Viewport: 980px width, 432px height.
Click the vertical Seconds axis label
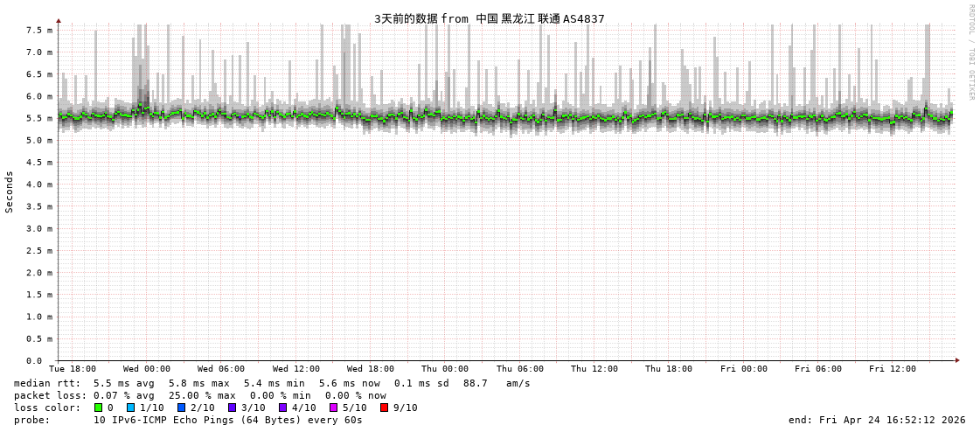tap(10, 192)
